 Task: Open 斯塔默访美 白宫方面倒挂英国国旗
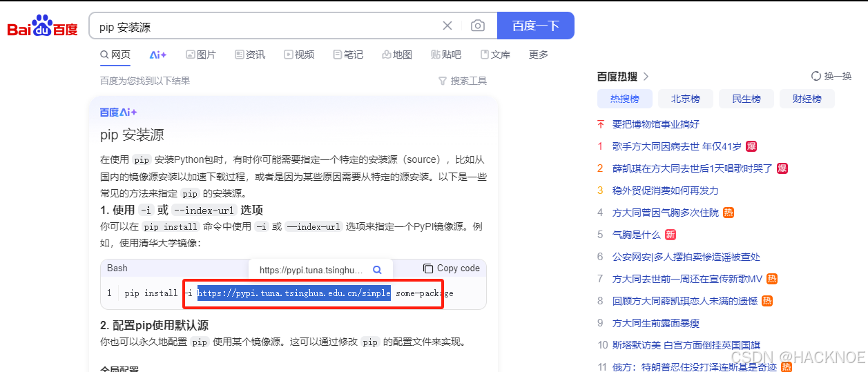click(686, 345)
